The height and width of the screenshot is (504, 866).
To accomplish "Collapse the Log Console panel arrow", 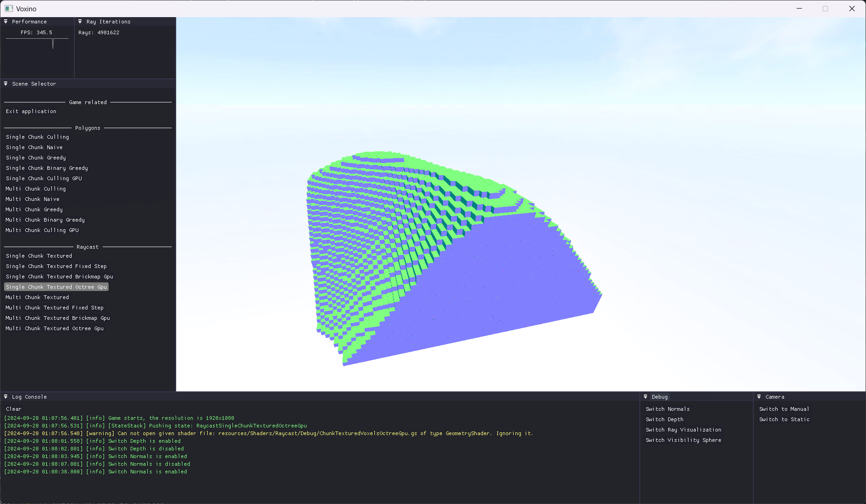I will pyautogui.click(x=6, y=397).
